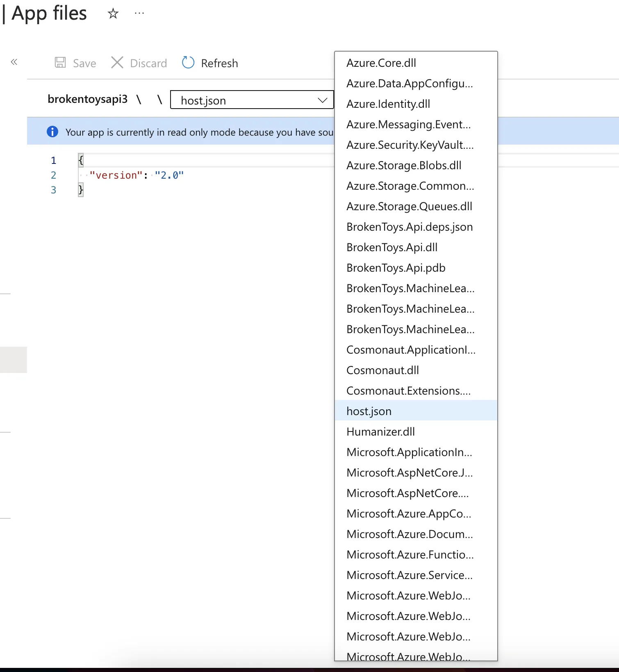Select Azure.Core.dll from the file list
Image resolution: width=619 pixels, height=672 pixels.
(x=381, y=63)
